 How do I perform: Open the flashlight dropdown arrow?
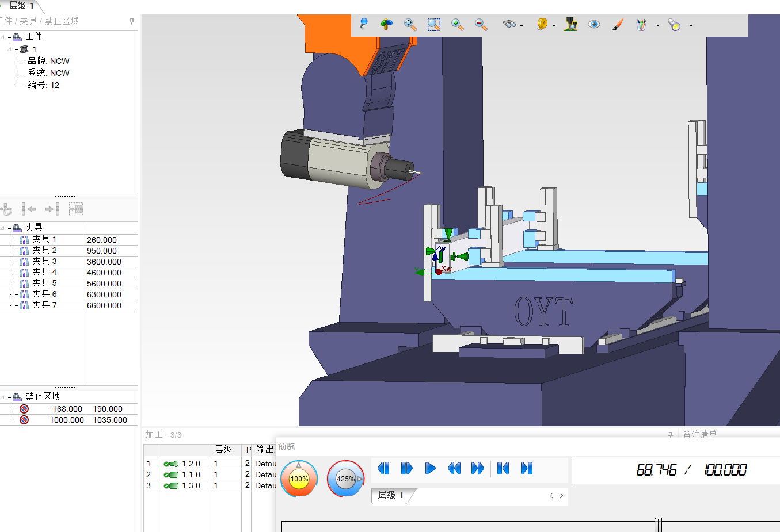691,26
